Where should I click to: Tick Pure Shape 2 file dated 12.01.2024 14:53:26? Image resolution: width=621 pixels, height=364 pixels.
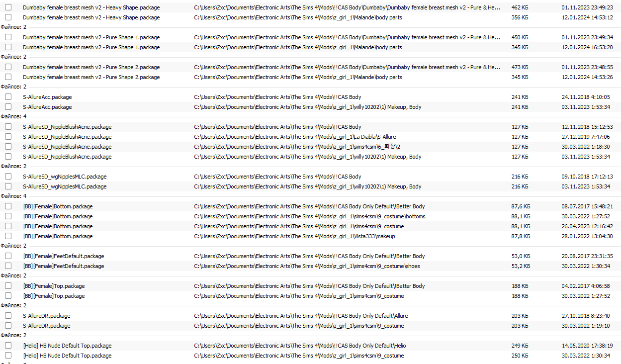coord(8,77)
